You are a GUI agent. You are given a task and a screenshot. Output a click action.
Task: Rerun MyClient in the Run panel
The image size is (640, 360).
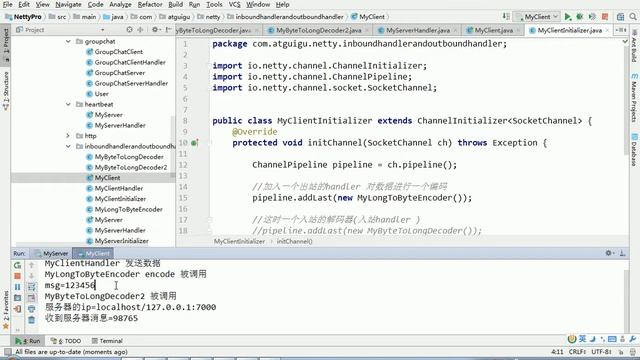18,265
